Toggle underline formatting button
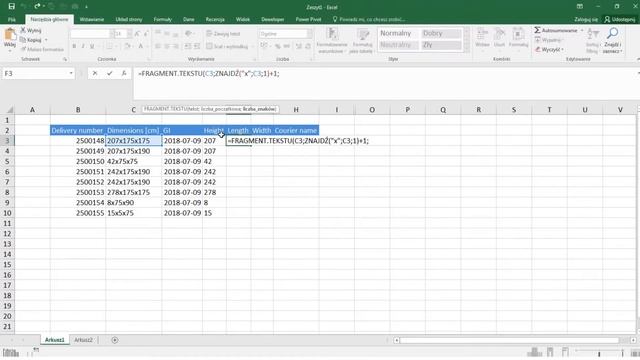This screenshot has height=360, width=640. pyautogui.click(x=92, y=47)
